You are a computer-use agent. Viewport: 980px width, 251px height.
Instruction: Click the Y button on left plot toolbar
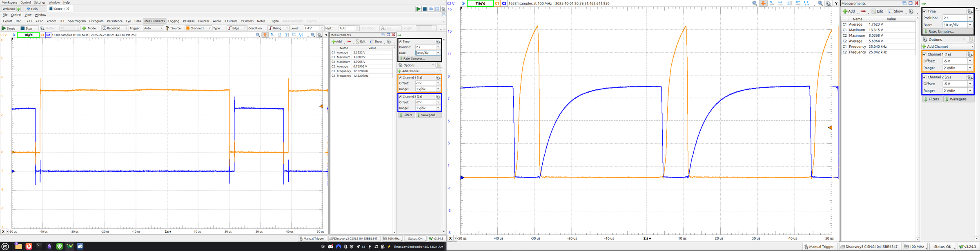(326, 35)
